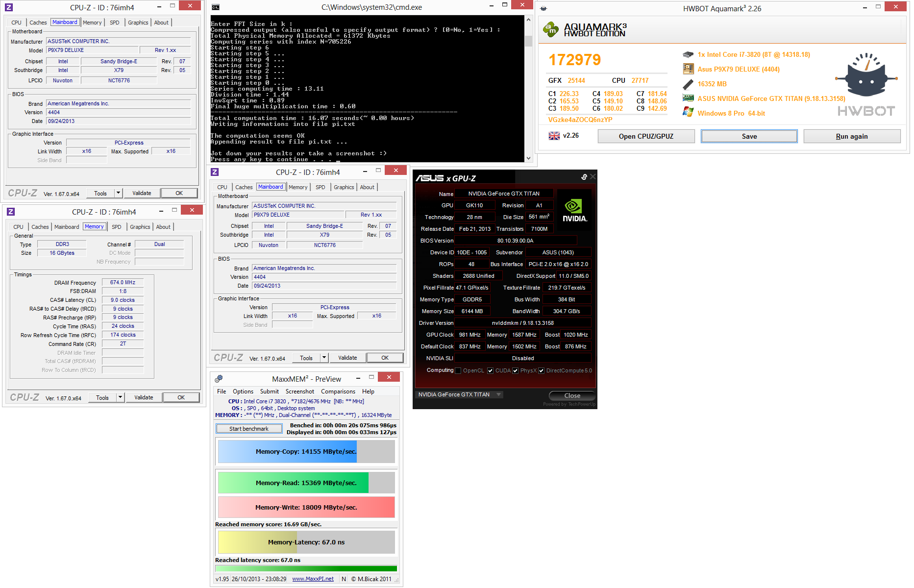This screenshot has height=588, width=914.
Task: Open the Help menu in MaxxMEM
Action: click(368, 392)
